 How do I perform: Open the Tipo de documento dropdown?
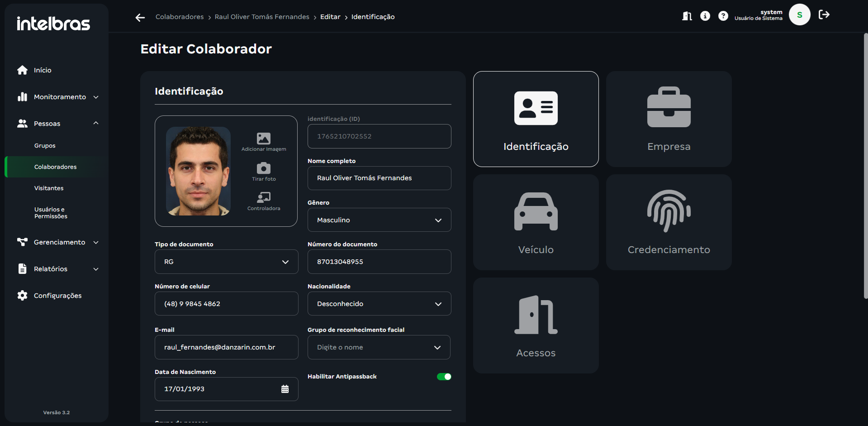(226, 262)
